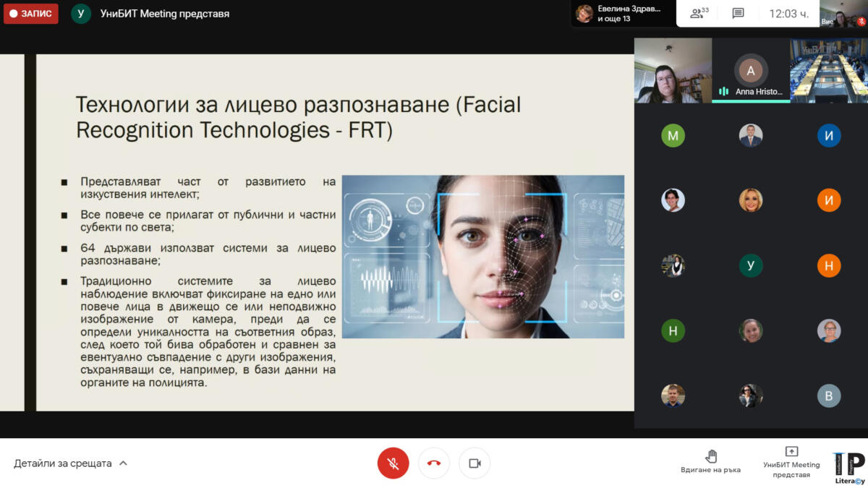This screenshot has width=868, height=488.
Task: Leave the call with the hang-up button
Action: [434, 463]
